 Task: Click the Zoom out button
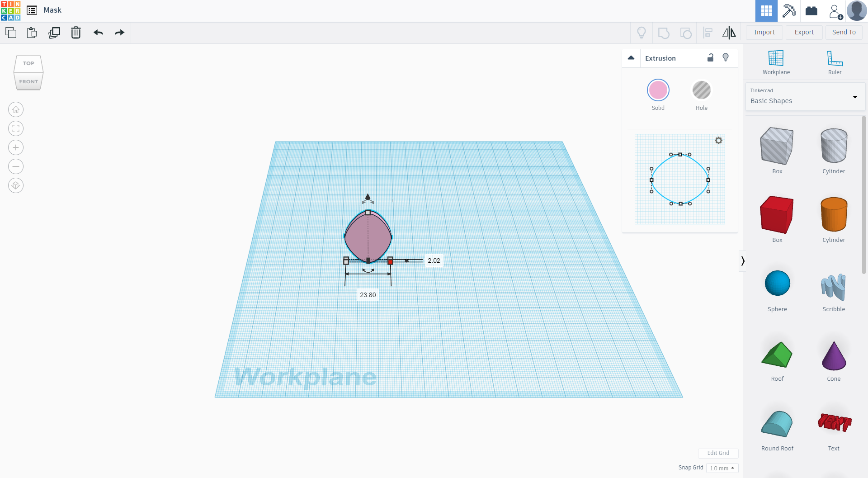coord(16,166)
